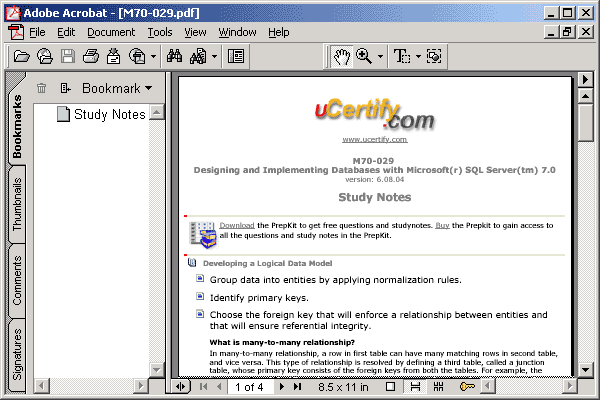Click the bookmarks pane scroll up arrow
The width and height of the screenshot is (600, 400).
tap(157, 112)
